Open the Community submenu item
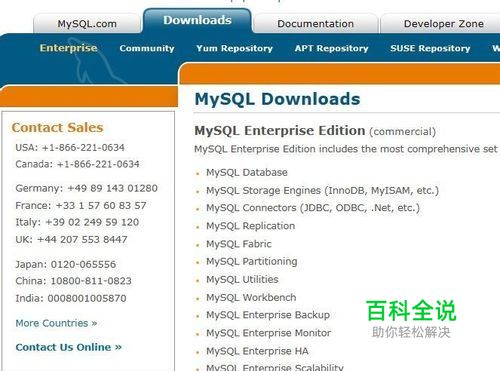500x371 pixels. [x=147, y=48]
